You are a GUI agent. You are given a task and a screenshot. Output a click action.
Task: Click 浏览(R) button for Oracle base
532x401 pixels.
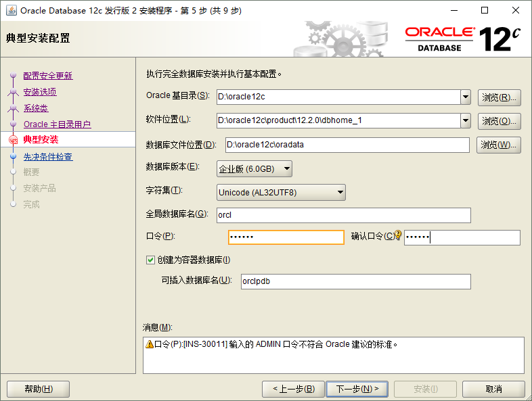point(499,97)
